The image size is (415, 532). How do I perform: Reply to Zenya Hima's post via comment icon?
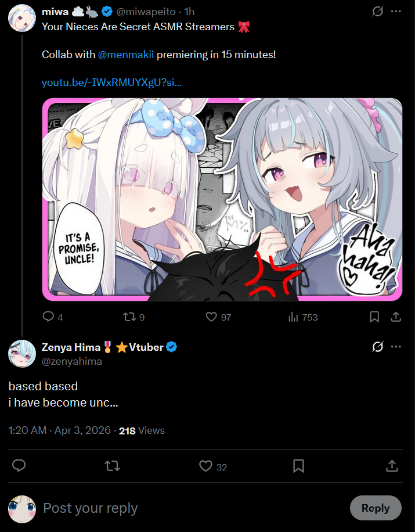point(19,466)
